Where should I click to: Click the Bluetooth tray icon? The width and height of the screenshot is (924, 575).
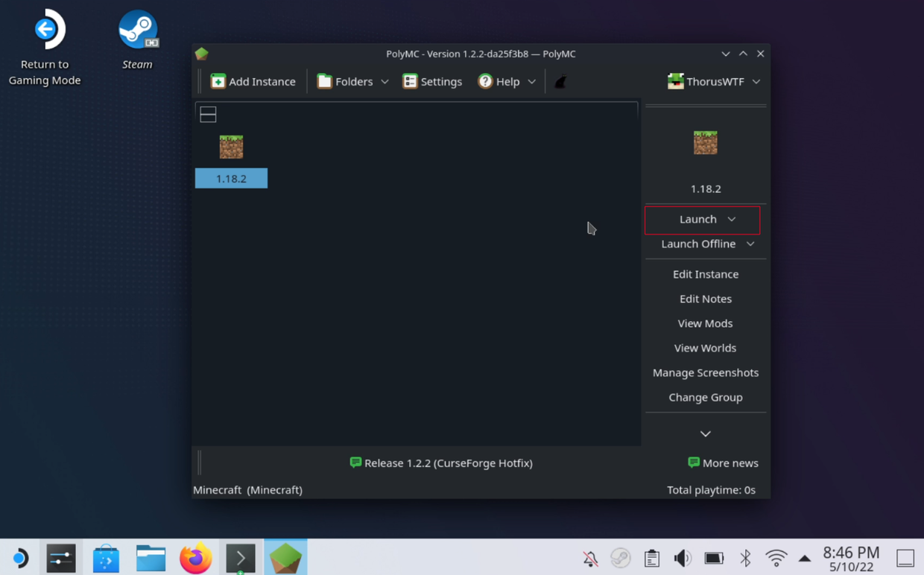pyautogui.click(x=745, y=558)
